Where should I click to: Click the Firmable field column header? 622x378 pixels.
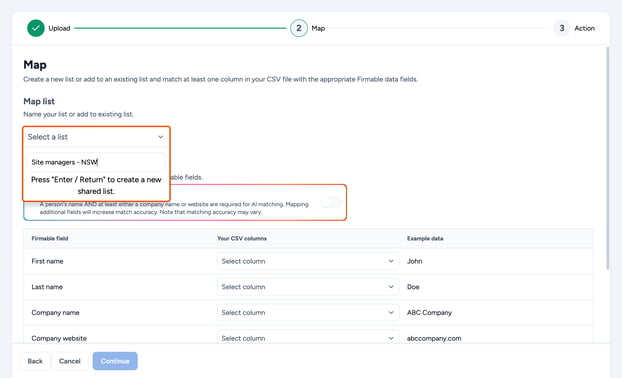50,238
